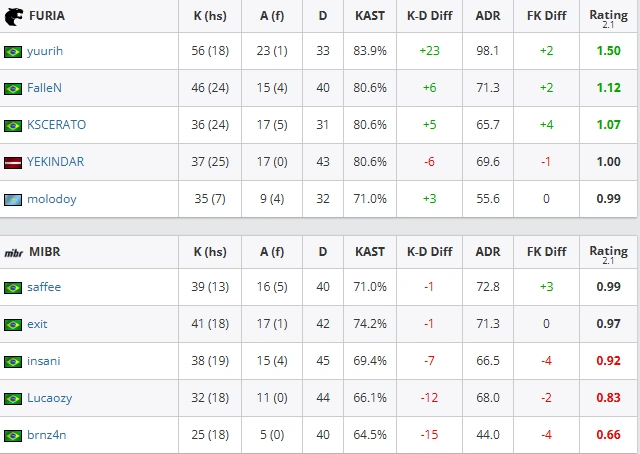
Task: Open insani's player profile link
Action: 44,361
